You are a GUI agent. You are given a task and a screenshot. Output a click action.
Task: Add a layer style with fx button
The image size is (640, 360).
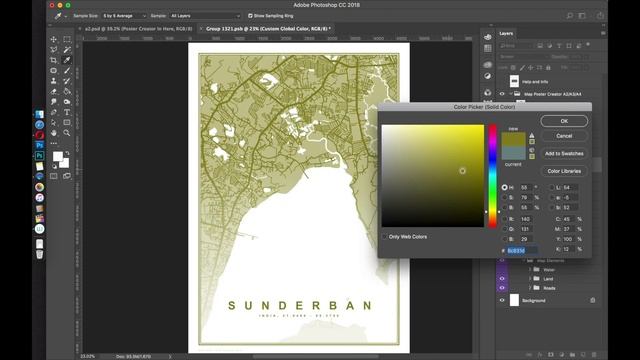(540, 355)
